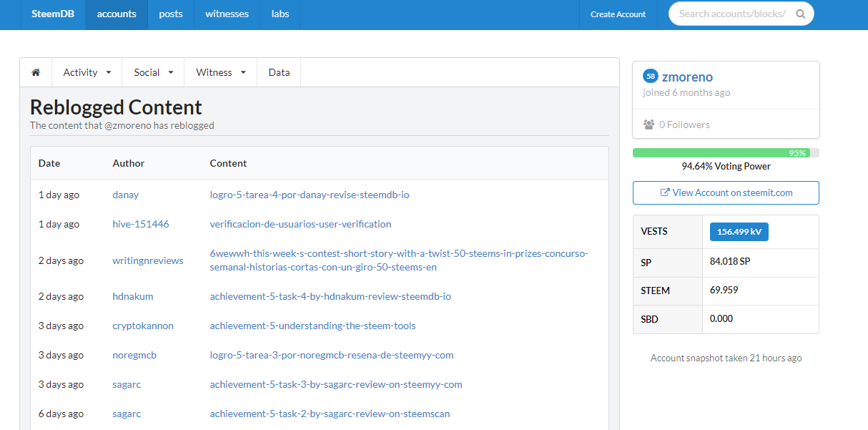Click the search magnifier icon
This screenshot has width=868, height=430.
(x=800, y=14)
